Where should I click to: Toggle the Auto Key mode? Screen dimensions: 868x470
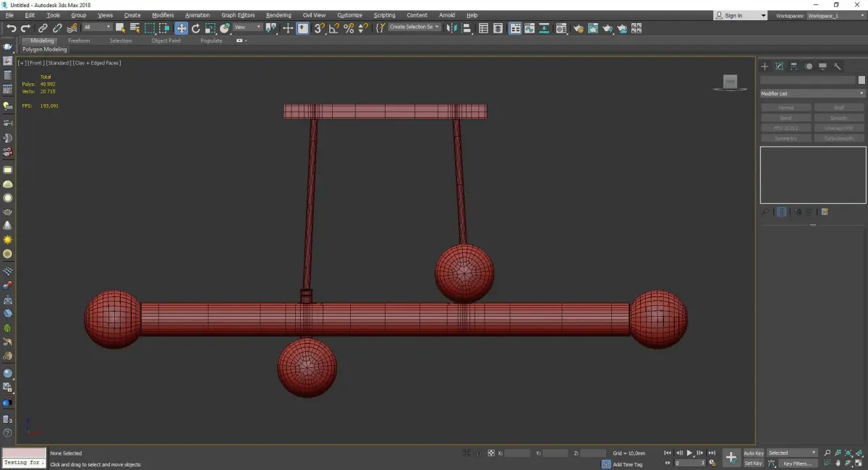(754, 453)
